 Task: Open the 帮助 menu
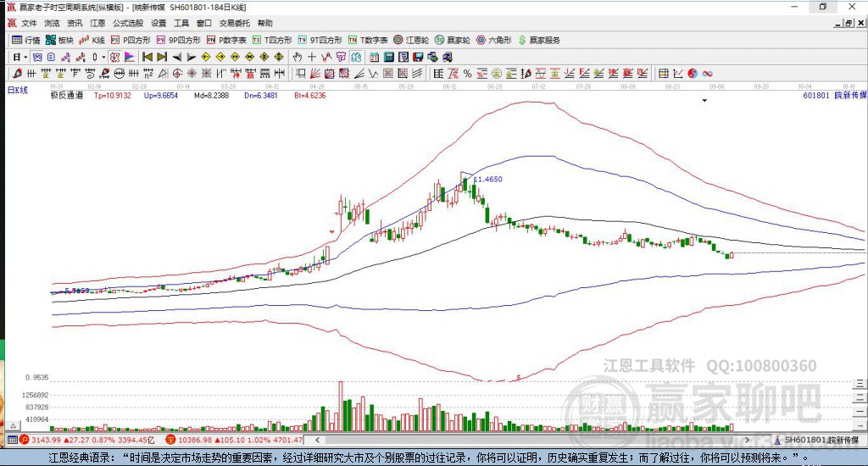265,23
